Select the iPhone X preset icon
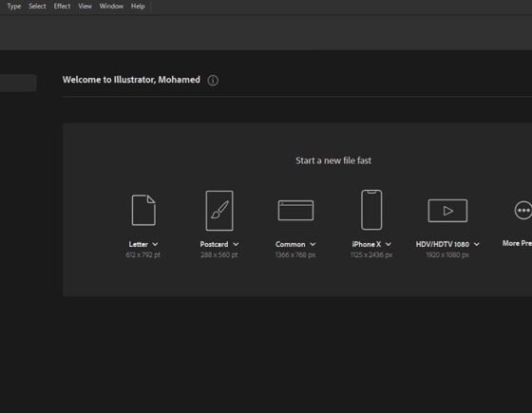This screenshot has height=413, width=532. pos(371,210)
